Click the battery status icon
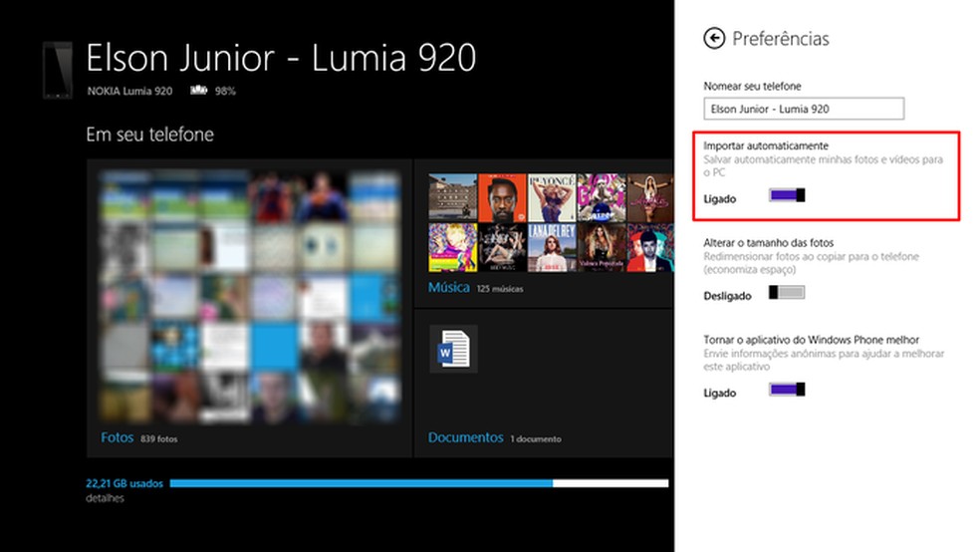Screen dimensions: 980x552 pyautogui.click(x=199, y=91)
